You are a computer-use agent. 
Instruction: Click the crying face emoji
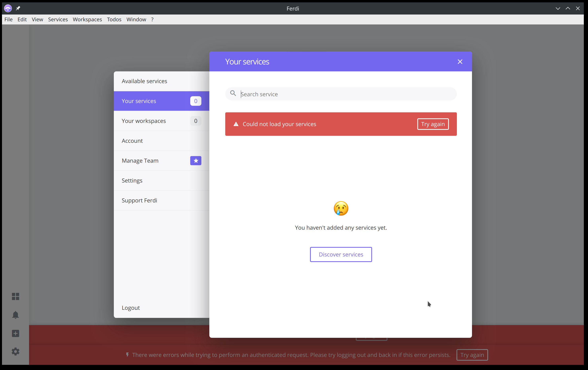(341, 208)
